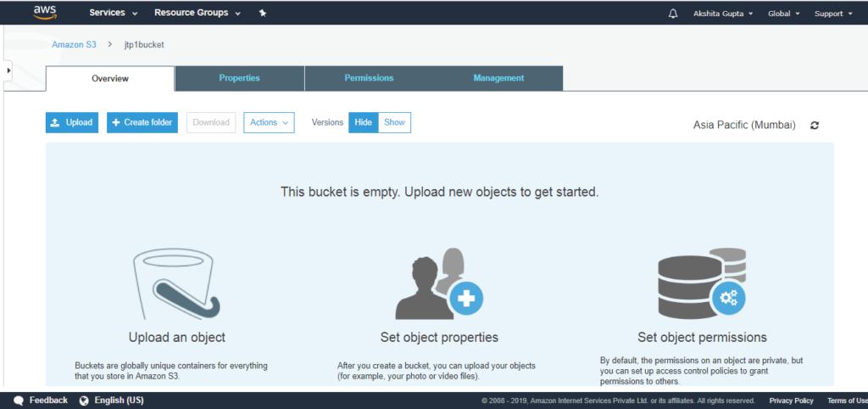Switch to the Properties tab

pyautogui.click(x=239, y=78)
